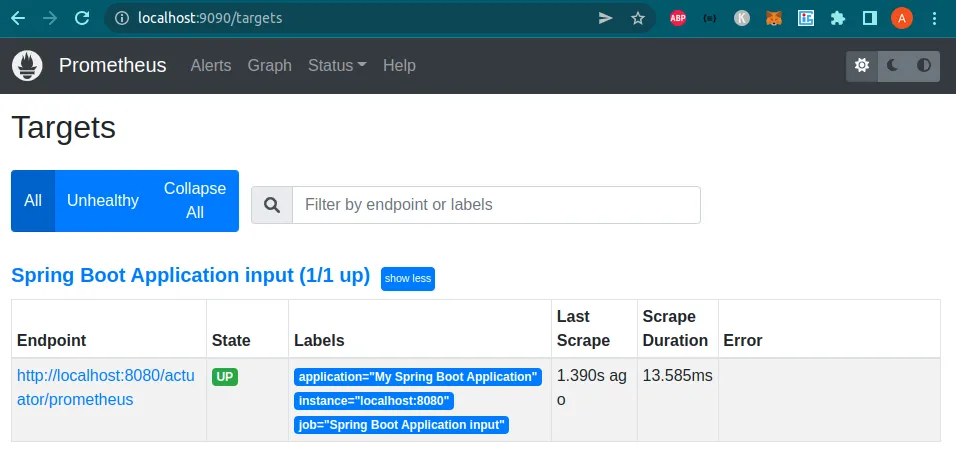Open the Alerts page
Screen dimensions: 956x466
coord(211,65)
